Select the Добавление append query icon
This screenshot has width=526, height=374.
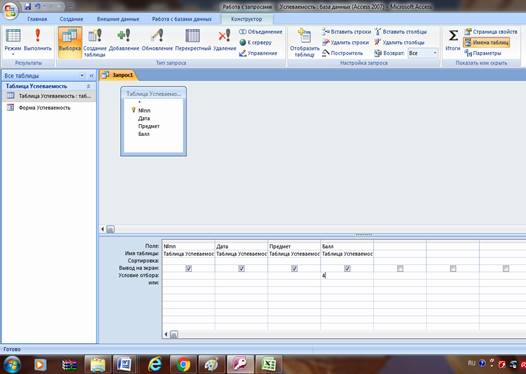124,35
